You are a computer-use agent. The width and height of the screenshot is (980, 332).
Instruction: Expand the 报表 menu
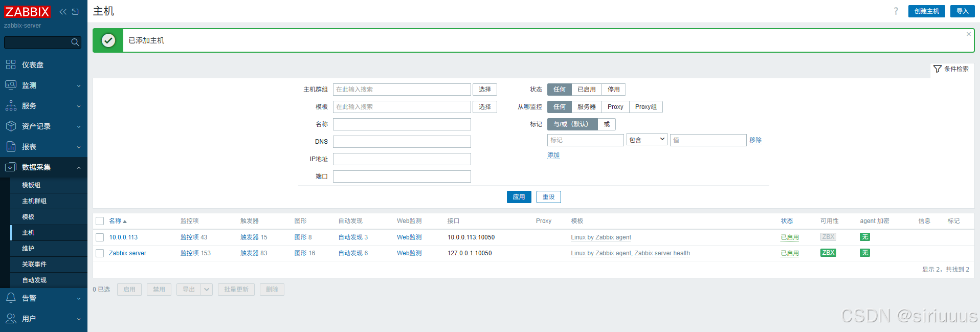(43, 147)
